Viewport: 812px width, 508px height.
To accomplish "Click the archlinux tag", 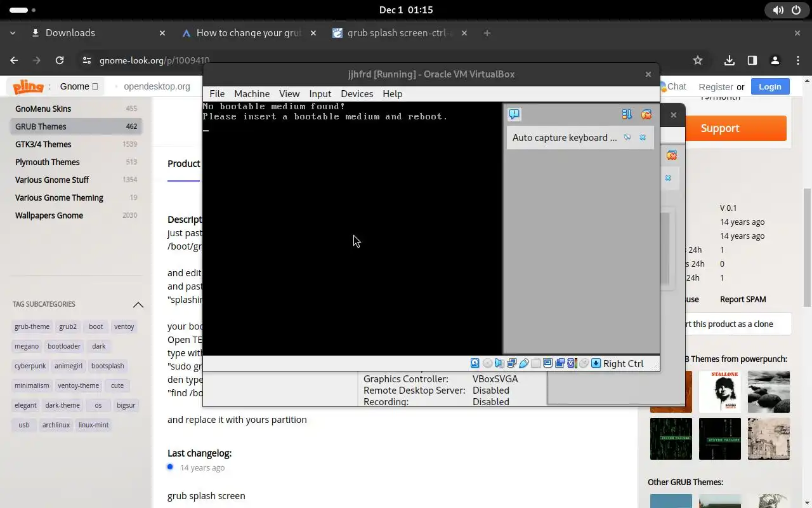I will click(56, 425).
